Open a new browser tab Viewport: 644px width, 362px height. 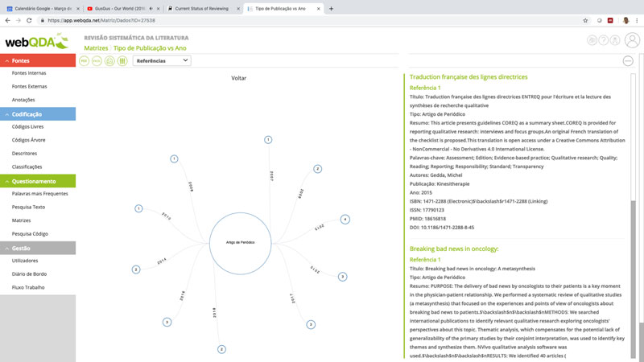331,9
